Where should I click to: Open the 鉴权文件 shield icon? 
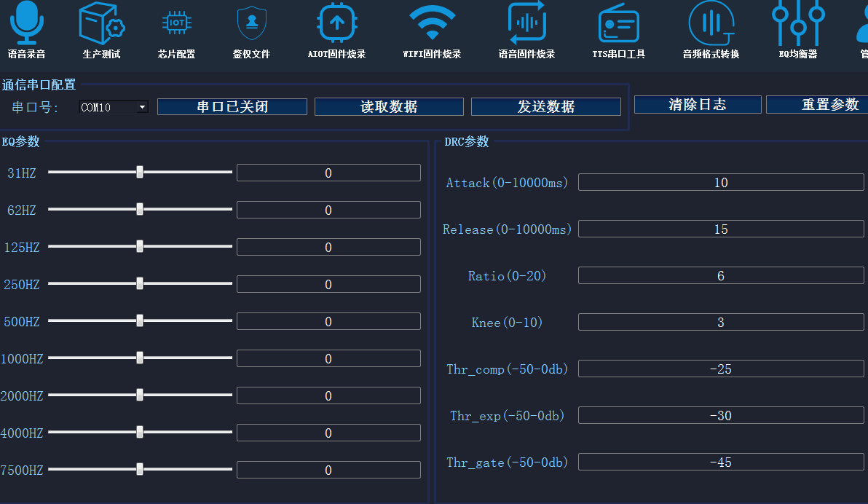tap(252, 23)
